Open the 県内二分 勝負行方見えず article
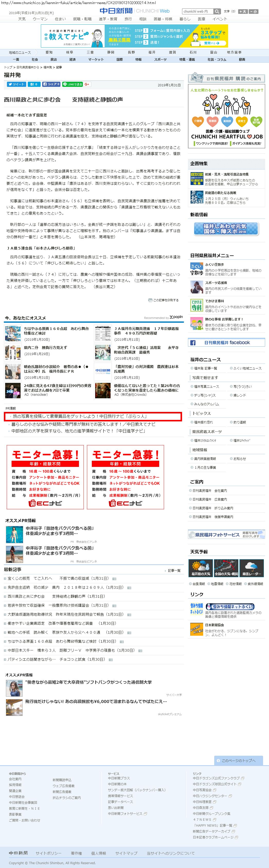This screenshot has height=868, width=269. (x=45, y=347)
